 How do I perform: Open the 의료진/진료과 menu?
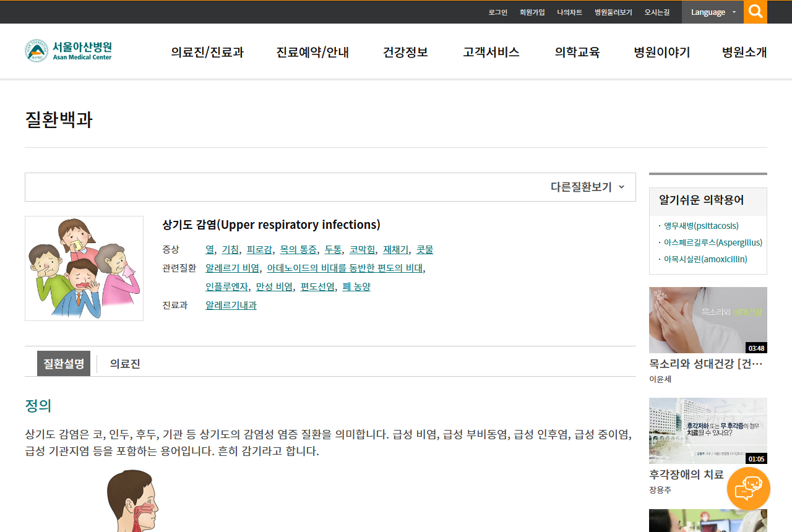tap(207, 52)
